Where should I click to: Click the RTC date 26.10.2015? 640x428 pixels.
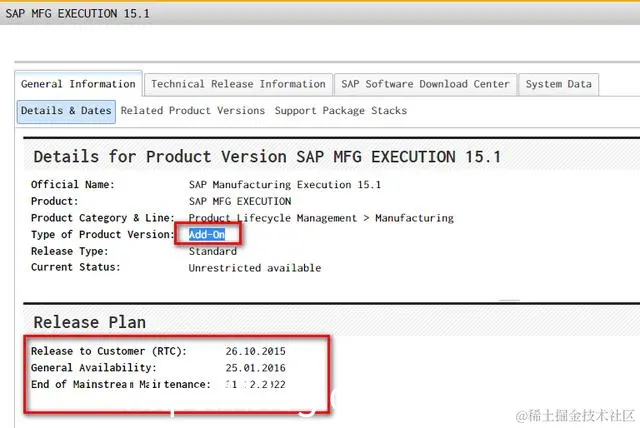[x=256, y=351]
